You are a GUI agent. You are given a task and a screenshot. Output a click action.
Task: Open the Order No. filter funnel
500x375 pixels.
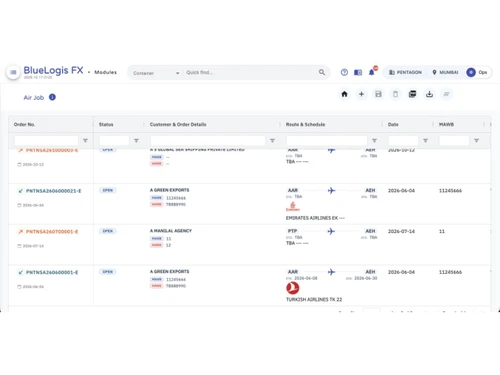[x=85, y=141]
